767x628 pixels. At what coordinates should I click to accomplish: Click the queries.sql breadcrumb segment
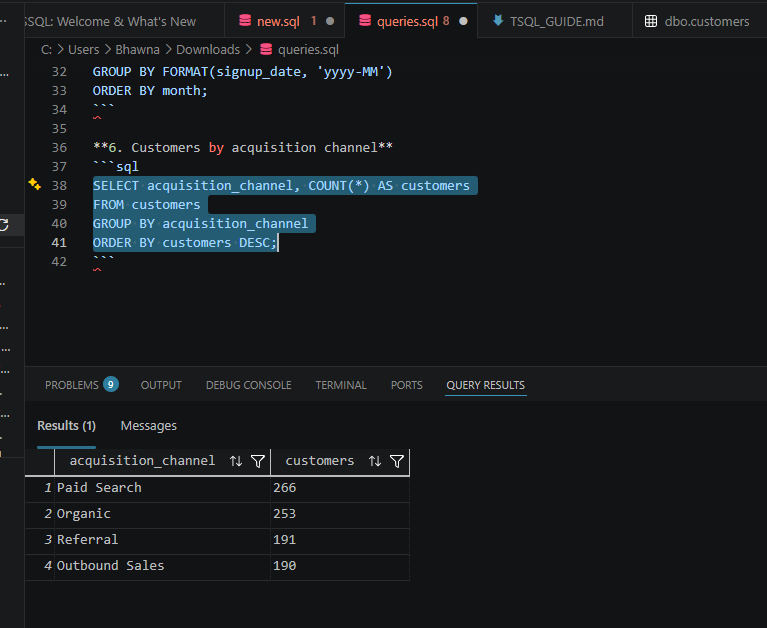tap(308, 49)
